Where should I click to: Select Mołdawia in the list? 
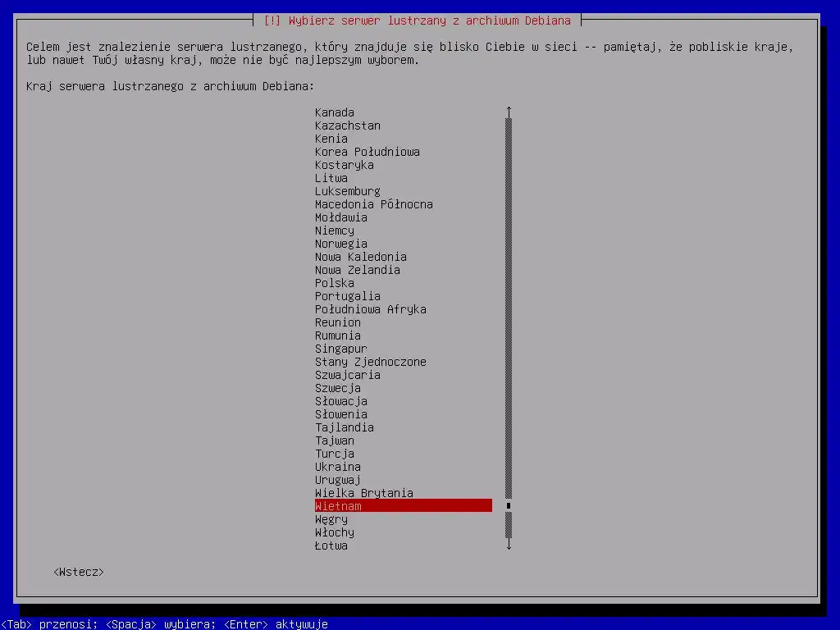(x=404, y=217)
